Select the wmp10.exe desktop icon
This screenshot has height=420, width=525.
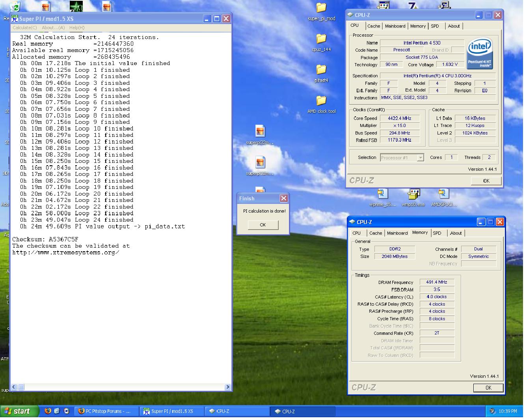click(413, 197)
